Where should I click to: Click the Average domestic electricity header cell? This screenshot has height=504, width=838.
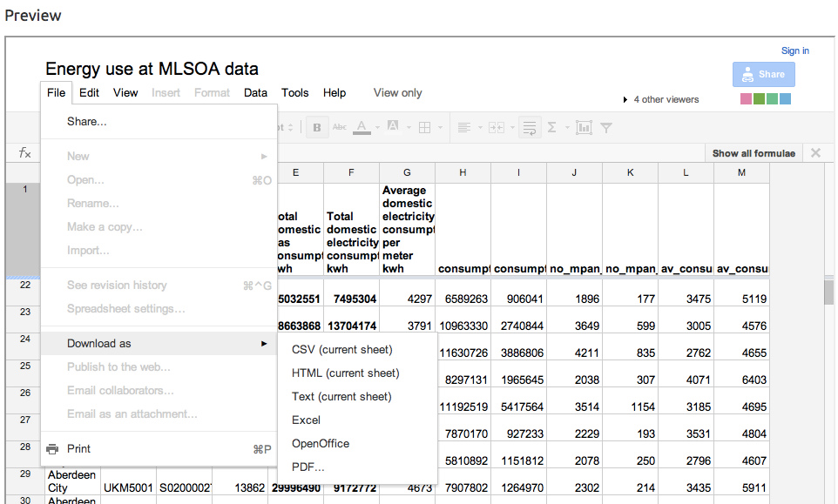click(x=408, y=229)
